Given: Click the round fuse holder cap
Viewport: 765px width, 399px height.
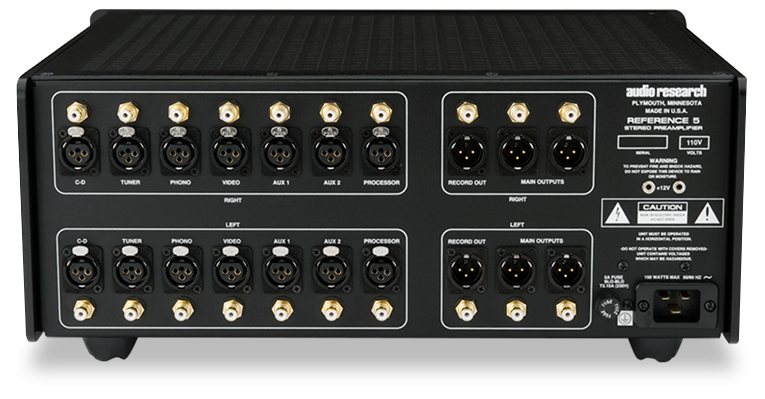Looking at the screenshot, I should tap(608, 308).
